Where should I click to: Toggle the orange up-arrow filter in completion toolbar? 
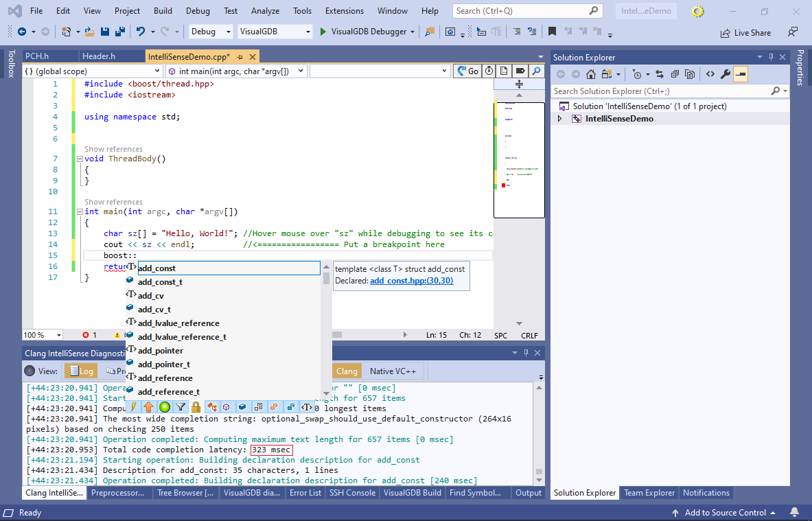coord(149,407)
